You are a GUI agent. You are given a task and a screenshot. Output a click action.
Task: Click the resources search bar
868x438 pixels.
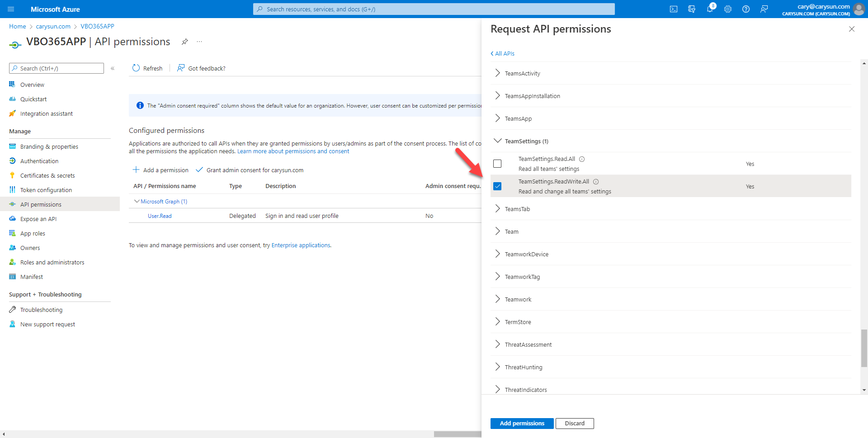tap(434, 9)
